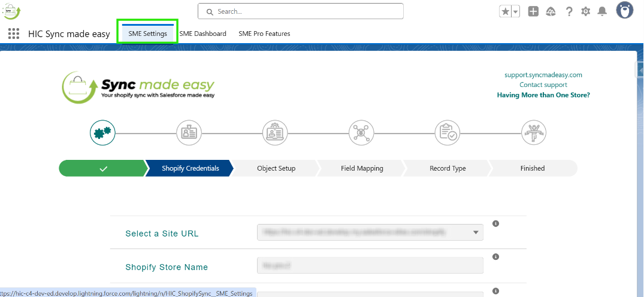Viewport: 644px width, 297px height.
Task: Open the user profile avatar
Action: (625, 10)
